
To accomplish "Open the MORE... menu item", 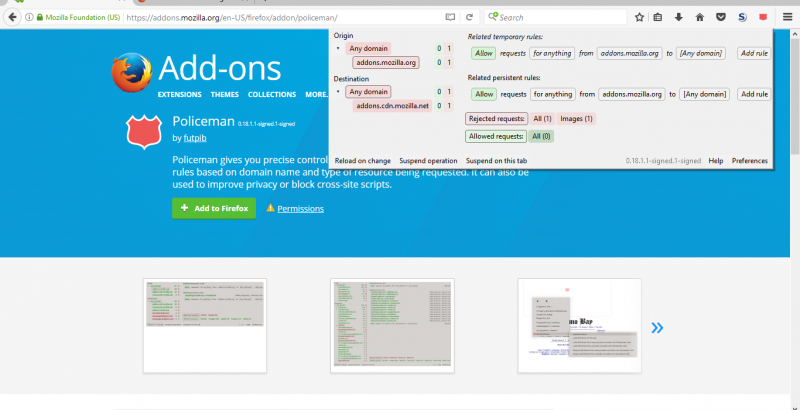I will (316, 94).
